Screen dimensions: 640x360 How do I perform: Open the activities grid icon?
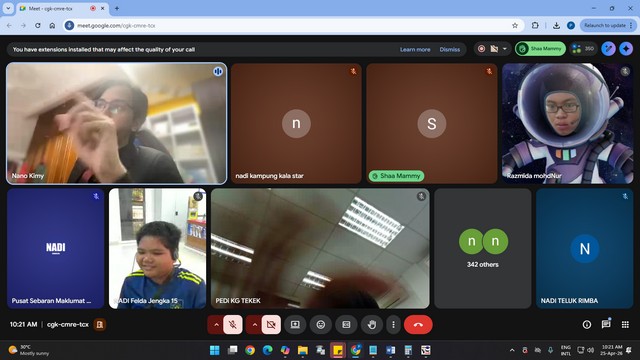click(x=625, y=324)
